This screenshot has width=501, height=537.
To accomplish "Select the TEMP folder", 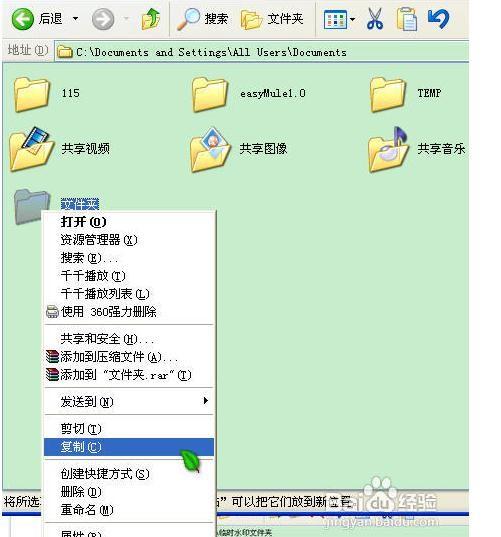I will coord(406,94).
